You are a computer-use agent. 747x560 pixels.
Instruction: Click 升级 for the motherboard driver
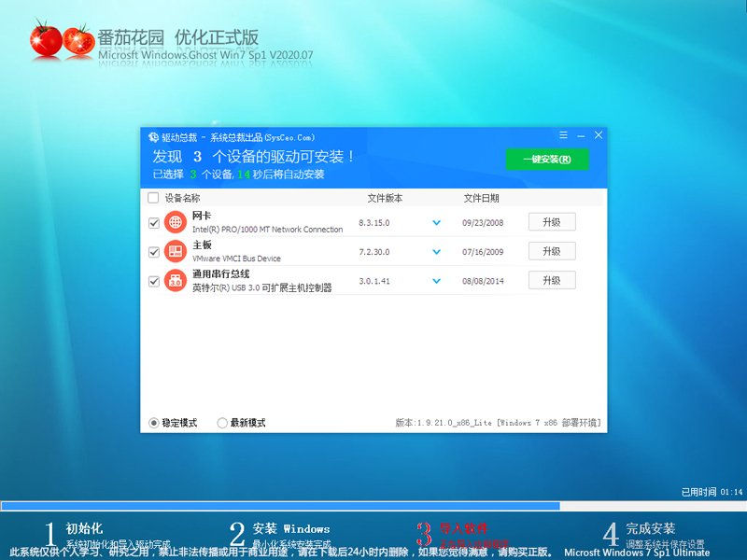tap(552, 251)
